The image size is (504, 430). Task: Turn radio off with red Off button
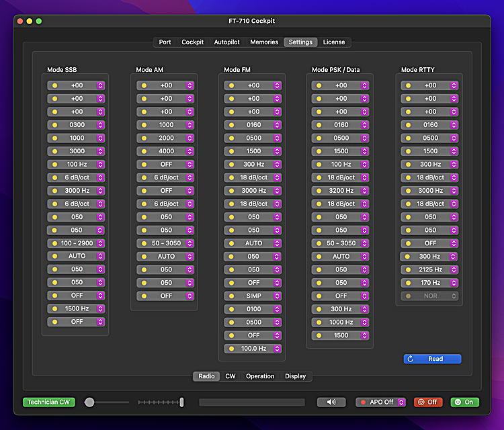[x=428, y=402]
